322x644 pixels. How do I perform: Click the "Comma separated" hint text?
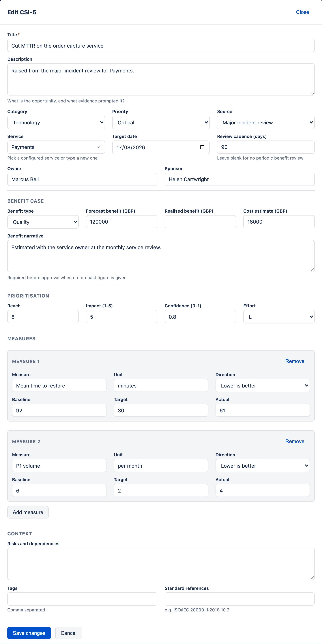[x=26, y=610]
